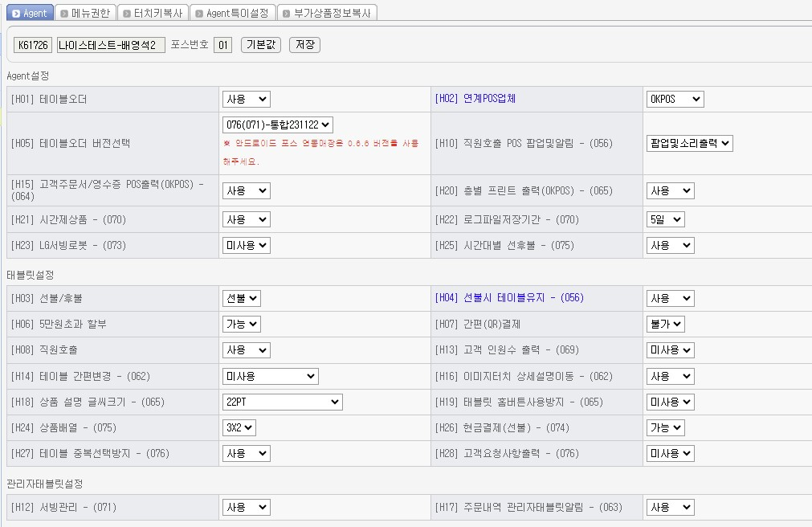Image resolution: width=812 pixels, height=527 pixels.
Task: Open the [H02] 연계POS업체 OKPOS dropdown
Action: tap(675, 99)
